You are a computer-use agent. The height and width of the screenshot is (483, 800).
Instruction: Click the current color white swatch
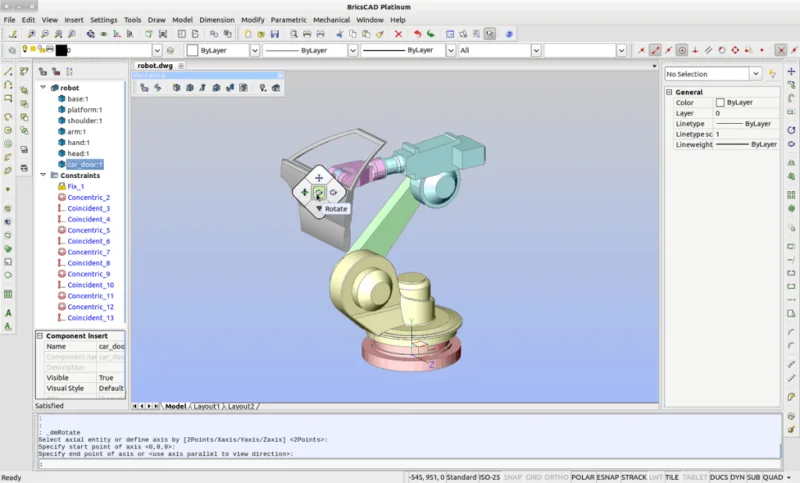pyautogui.click(x=192, y=50)
